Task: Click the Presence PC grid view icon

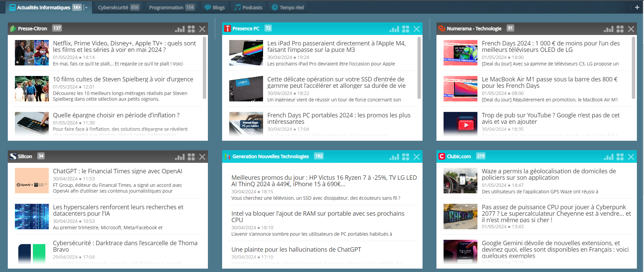Action: tap(406, 29)
